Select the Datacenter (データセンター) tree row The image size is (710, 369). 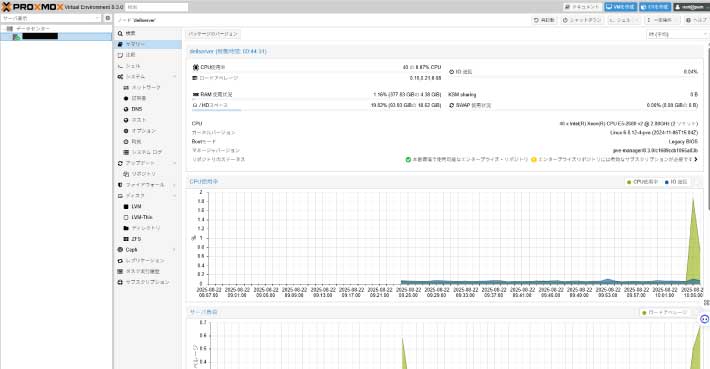pos(56,29)
